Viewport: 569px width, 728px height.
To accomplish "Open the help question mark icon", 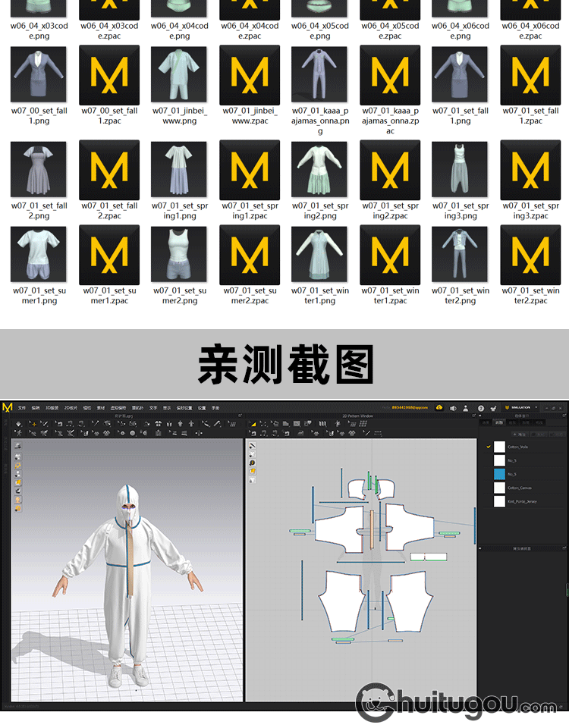I will (481, 408).
